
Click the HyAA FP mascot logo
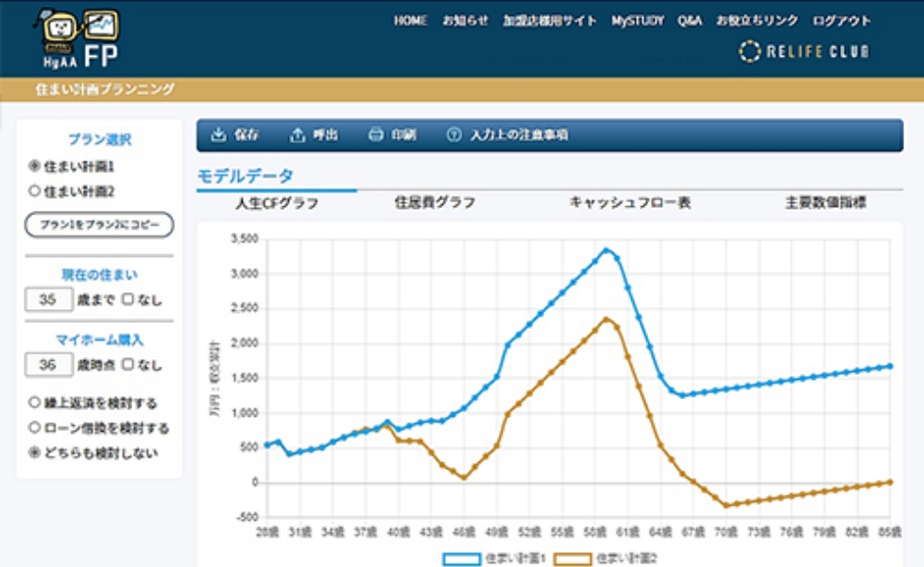coord(77,39)
